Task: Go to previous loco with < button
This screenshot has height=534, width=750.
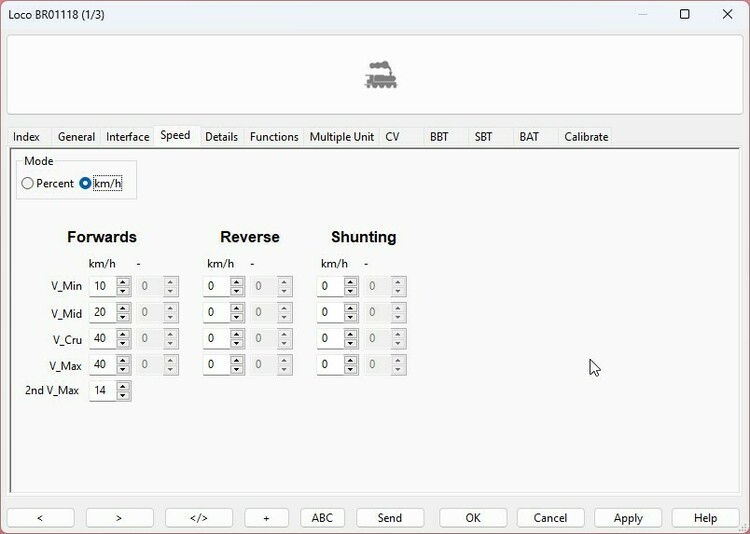Action: pos(40,518)
